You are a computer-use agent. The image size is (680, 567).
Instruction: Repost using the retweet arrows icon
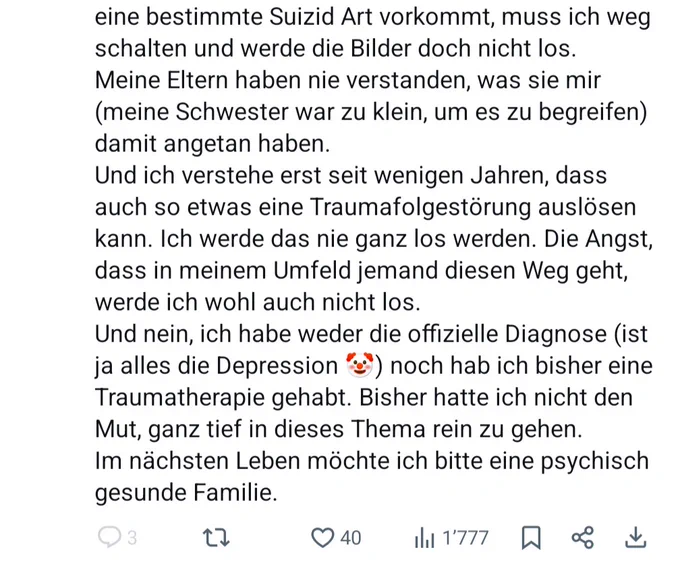pyautogui.click(x=216, y=538)
